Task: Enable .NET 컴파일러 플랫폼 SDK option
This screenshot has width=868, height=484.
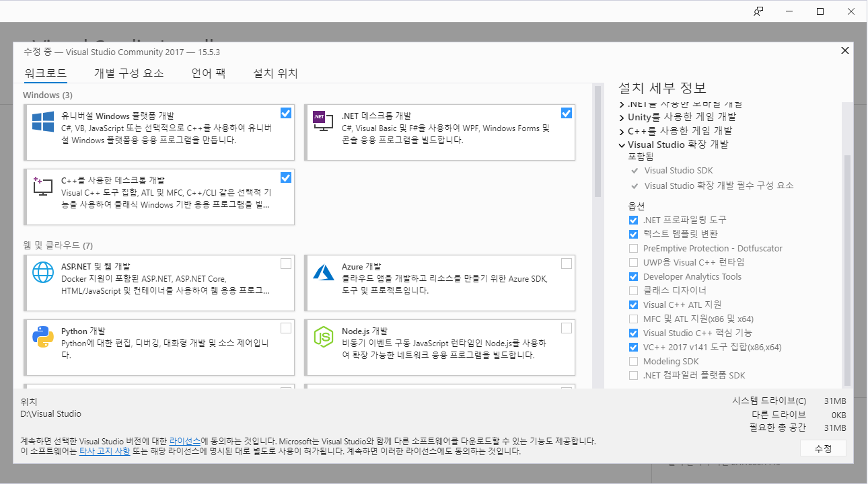Action: [x=633, y=375]
